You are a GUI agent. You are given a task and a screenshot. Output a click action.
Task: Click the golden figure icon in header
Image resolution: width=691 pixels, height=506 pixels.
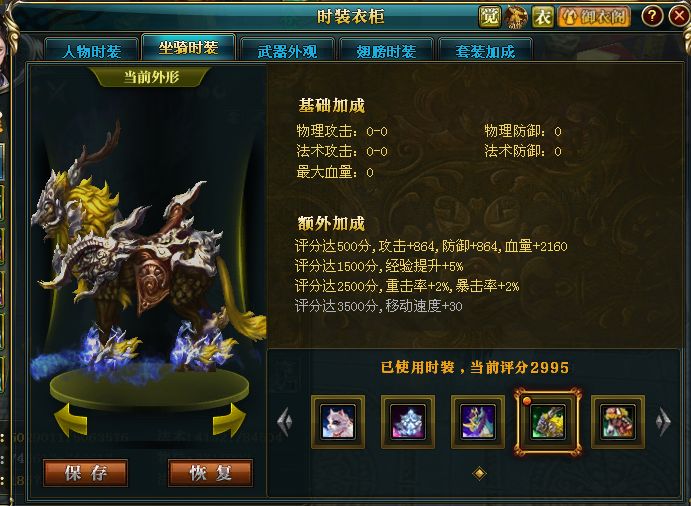516,17
